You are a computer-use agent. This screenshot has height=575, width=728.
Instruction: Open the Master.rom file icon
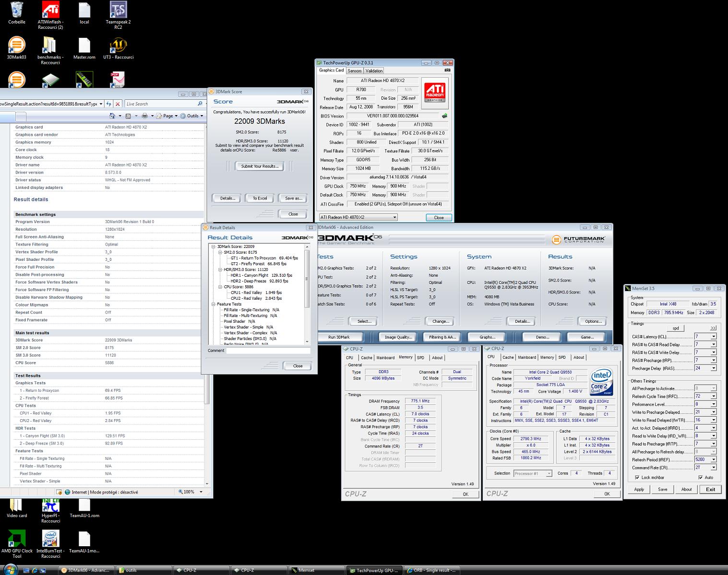point(84,48)
